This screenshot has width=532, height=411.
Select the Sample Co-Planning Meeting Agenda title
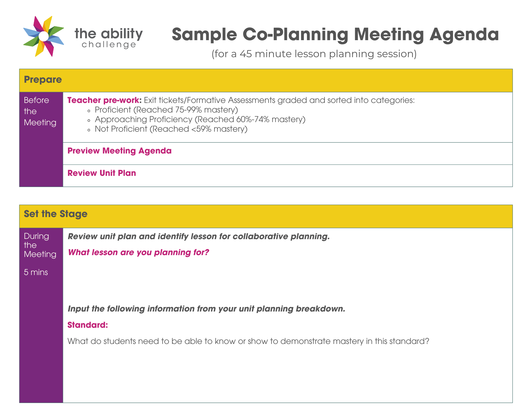pos(335,35)
